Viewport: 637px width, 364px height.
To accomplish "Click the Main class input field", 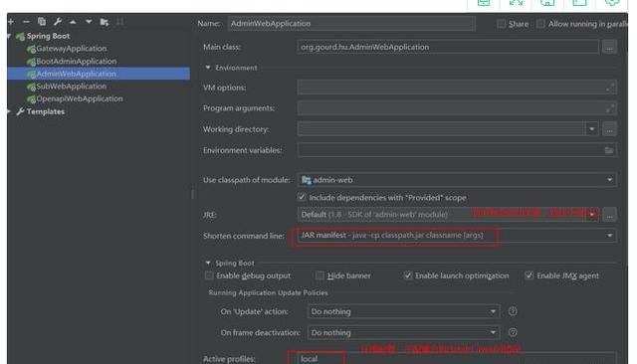I will (448, 47).
